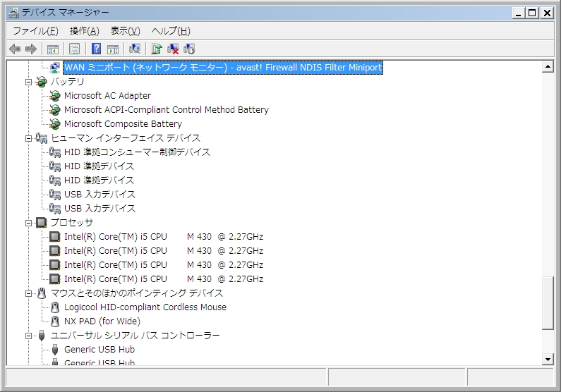The image size is (561, 392).
Task: Select HID 準拠コンシューマー制御デバイス entry
Action: (137, 152)
